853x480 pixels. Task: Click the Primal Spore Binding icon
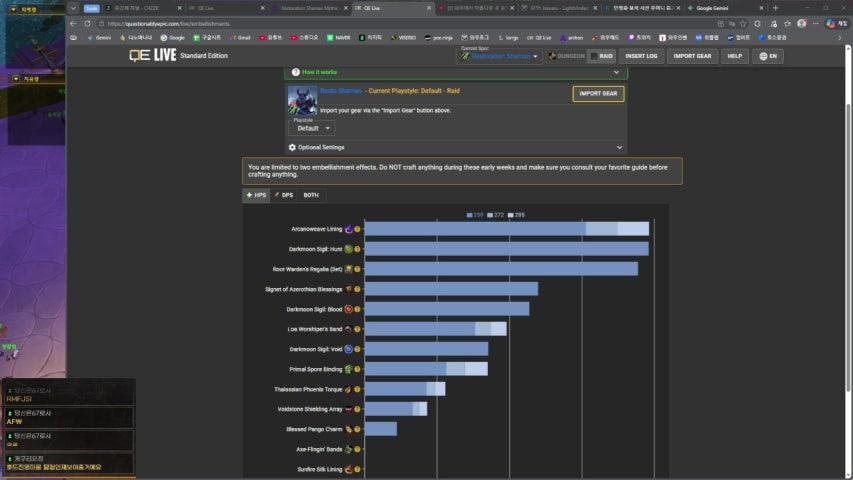(x=348, y=369)
